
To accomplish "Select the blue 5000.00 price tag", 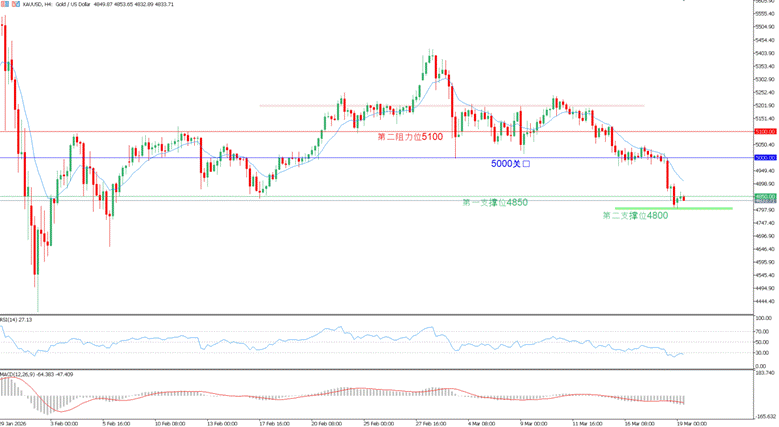I will (x=765, y=158).
